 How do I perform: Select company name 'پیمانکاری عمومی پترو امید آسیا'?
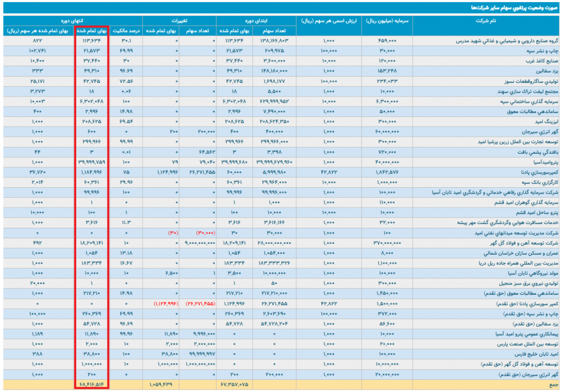click(x=526, y=334)
